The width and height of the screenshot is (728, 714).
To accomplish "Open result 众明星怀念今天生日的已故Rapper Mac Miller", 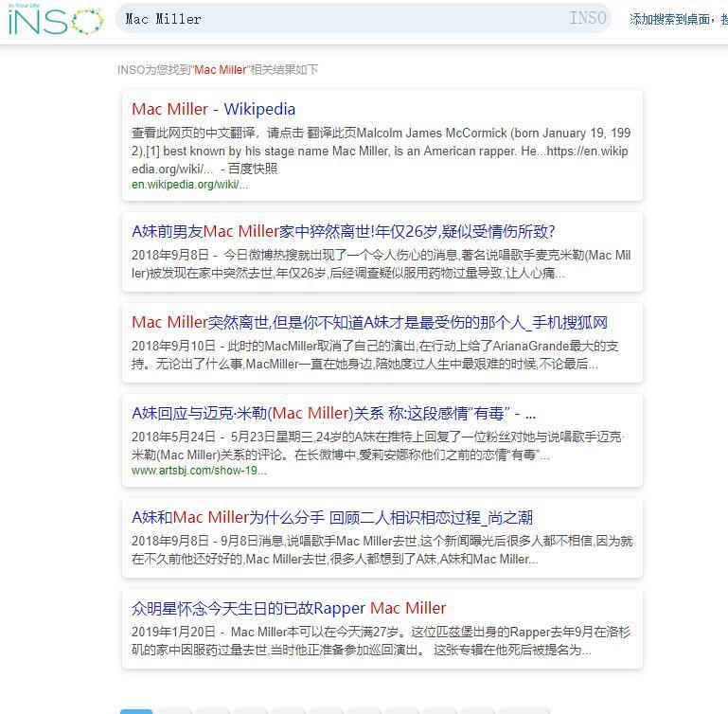I will pos(289,608).
